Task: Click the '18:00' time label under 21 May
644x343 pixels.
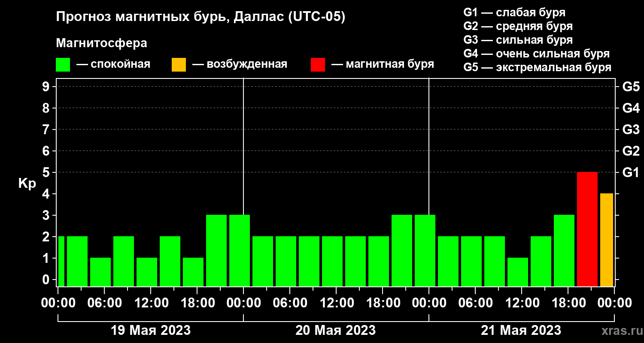Action: click(x=568, y=303)
